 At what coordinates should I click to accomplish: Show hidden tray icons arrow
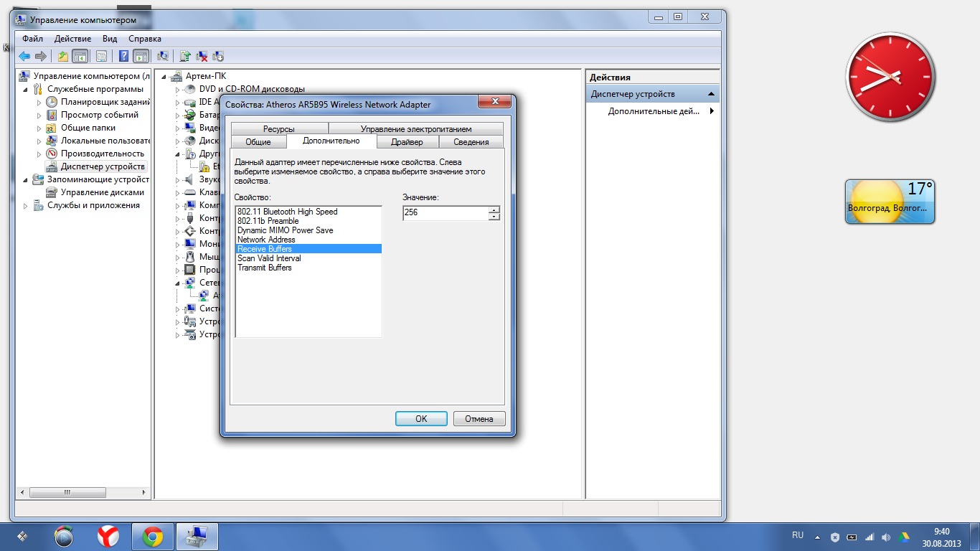pyautogui.click(x=818, y=537)
